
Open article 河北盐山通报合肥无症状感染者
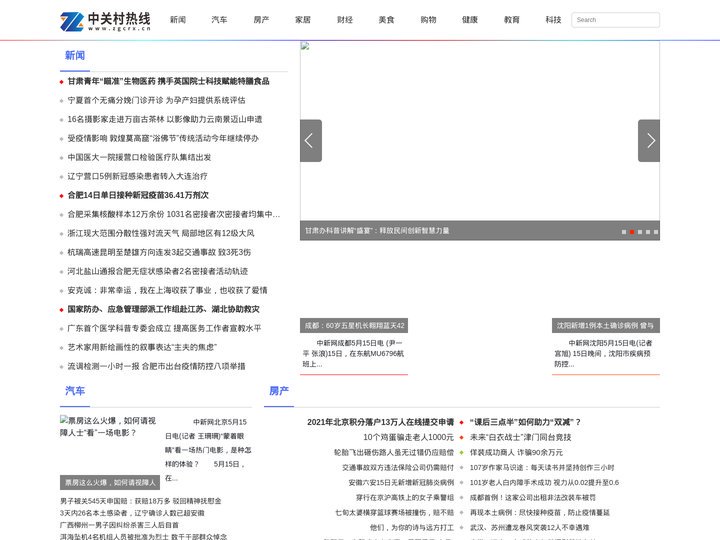click(x=158, y=271)
